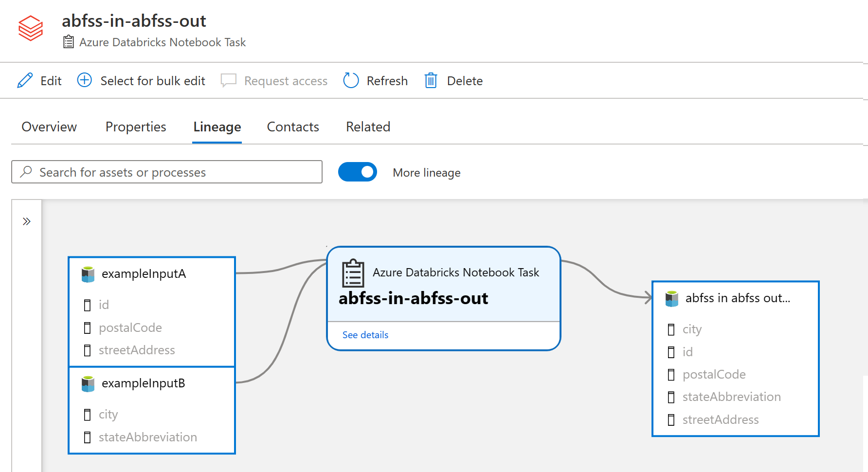The width and height of the screenshot is (868, 472).
Task: Click the Edit pencil icon
Action: point(25,80)
